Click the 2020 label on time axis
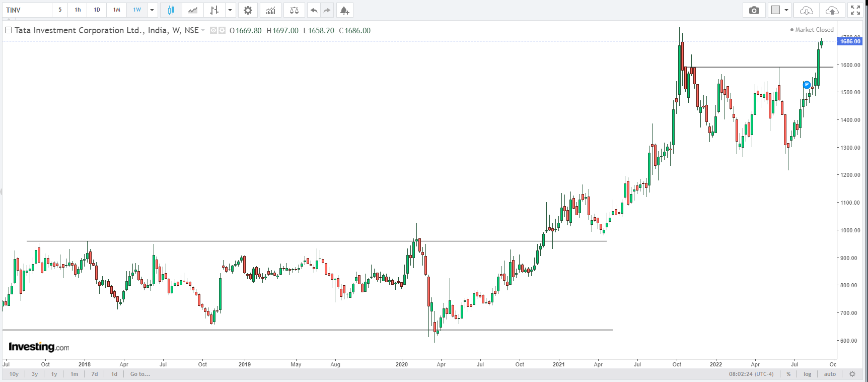Viewport: 868px width, 382px height. click(402, 364)
